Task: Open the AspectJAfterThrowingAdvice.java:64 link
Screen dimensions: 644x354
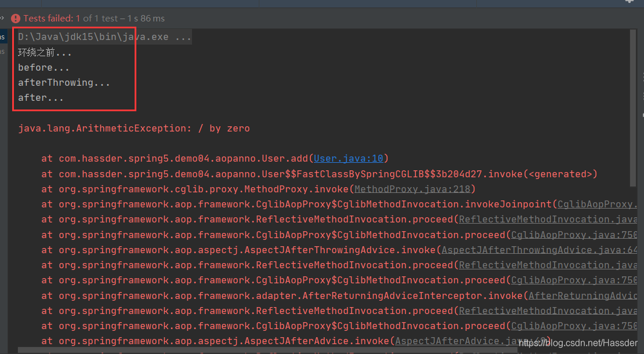Action: point(539,250)
